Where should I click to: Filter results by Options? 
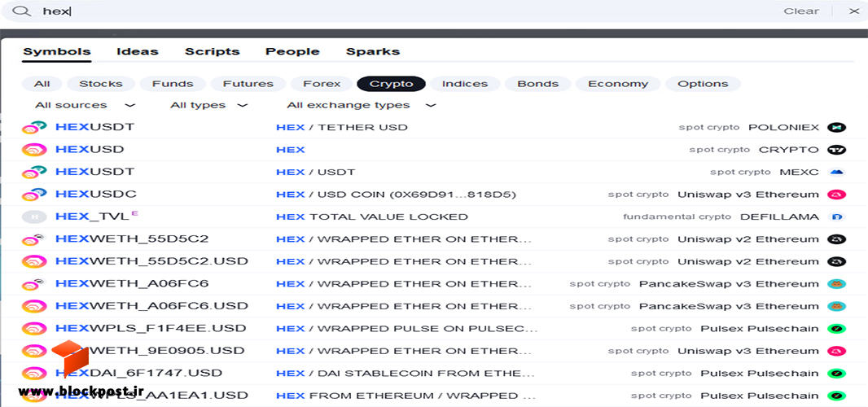[703, 84]
